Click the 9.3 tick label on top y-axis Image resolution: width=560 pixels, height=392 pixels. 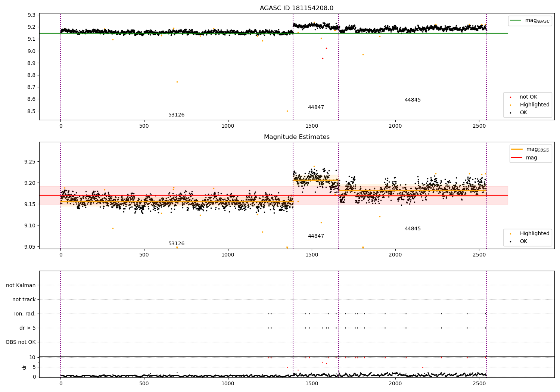point(32,15)
